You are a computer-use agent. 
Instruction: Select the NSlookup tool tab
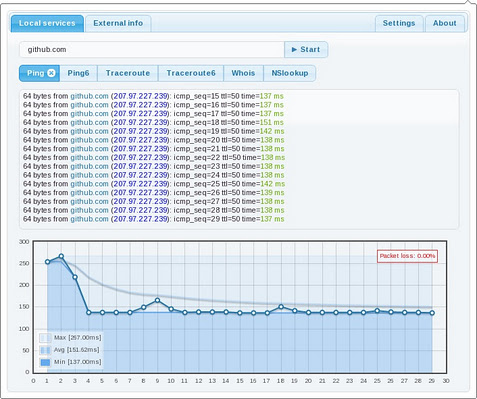pos(290,73)
